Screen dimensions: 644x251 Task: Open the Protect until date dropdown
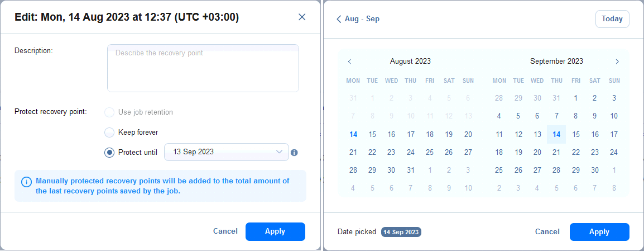click(227, 152)
